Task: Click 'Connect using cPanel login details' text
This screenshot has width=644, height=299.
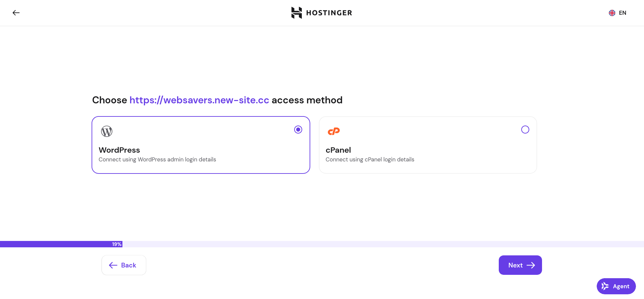Action: pos(370,159)
